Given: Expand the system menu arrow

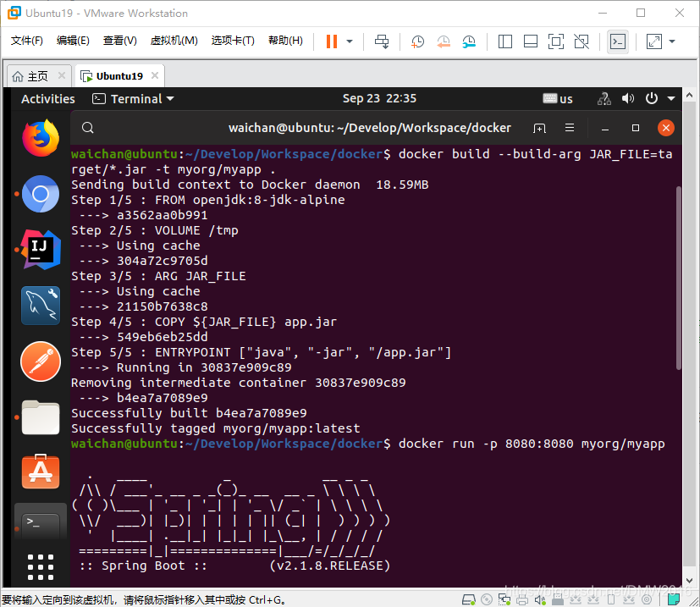Looking at the screenshot, I should coord(671,99).
